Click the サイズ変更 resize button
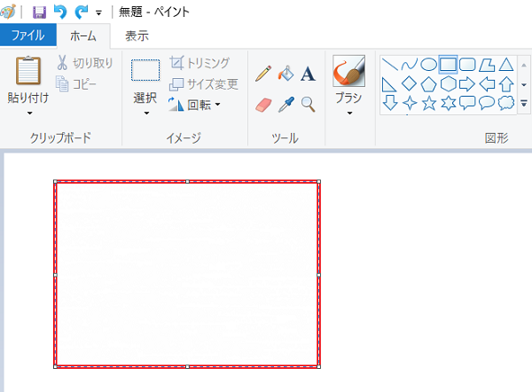532x392 pixels. [x=204, y=84]
